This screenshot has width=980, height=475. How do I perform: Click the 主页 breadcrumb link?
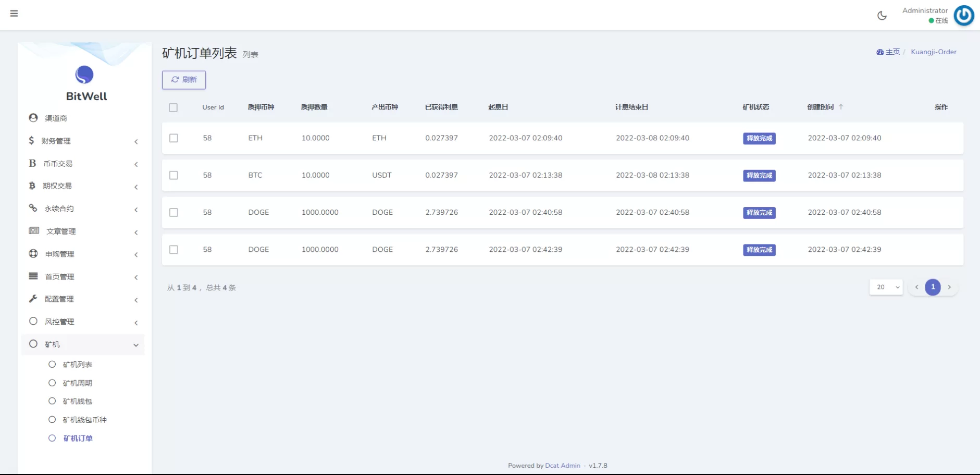pos(892,52)
